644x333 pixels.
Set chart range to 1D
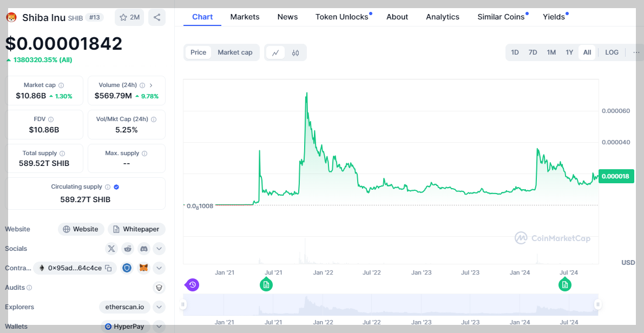point(515,52)
